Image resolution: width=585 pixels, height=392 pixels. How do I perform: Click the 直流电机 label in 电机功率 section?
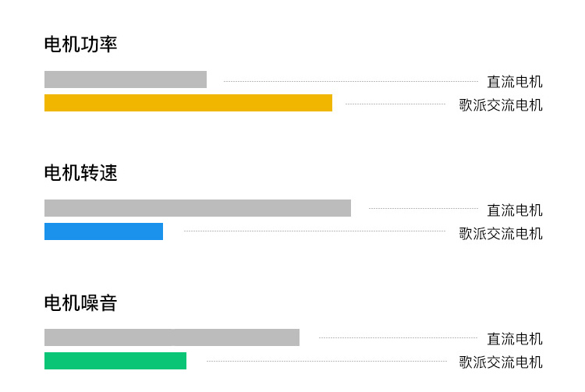click(515, 82)
